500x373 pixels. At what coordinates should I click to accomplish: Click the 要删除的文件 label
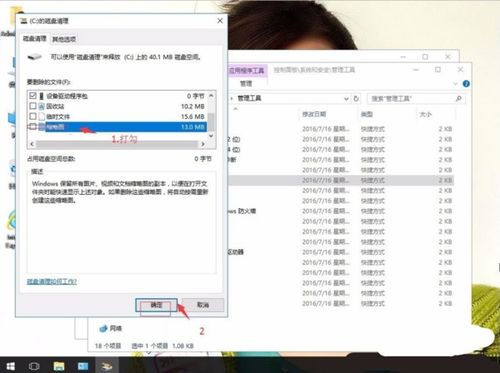(49, 82)
